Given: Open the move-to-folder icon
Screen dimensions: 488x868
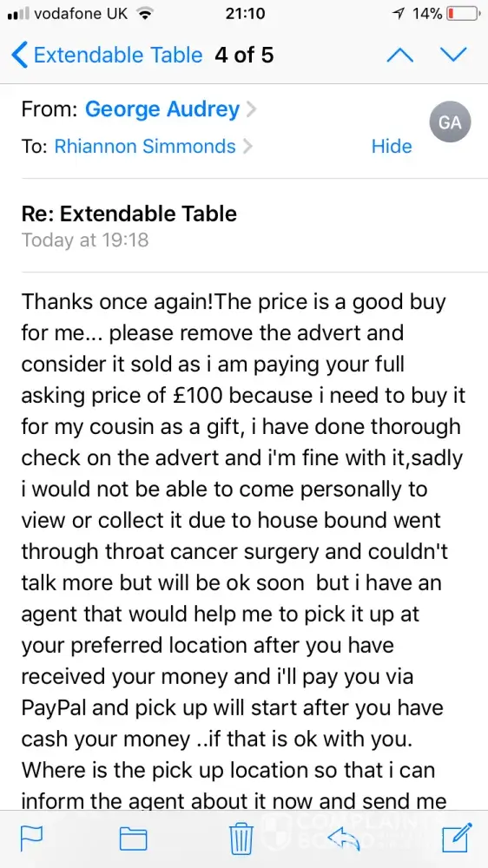Looking at the screenshot, I should click(x=134, y=839).
